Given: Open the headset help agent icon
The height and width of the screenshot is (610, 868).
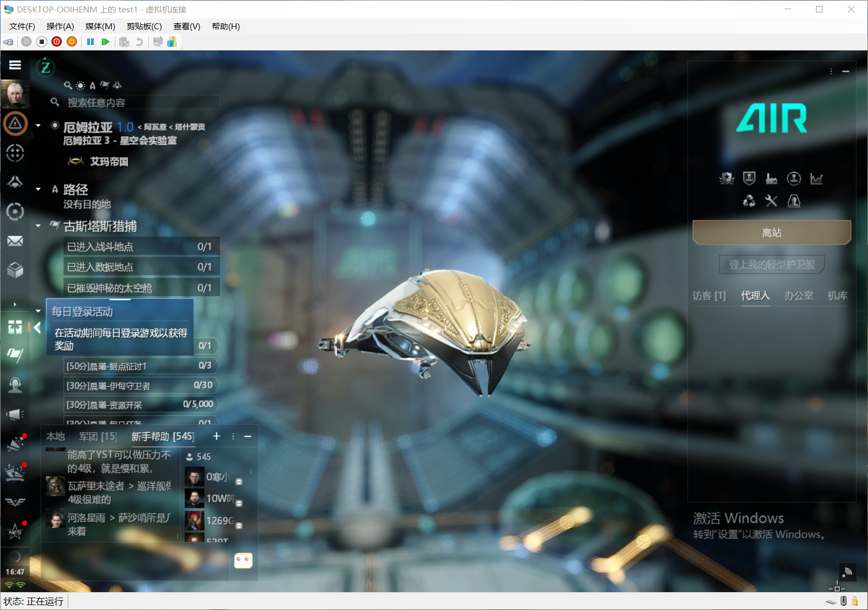Looking at the screenshot, I should [15, 385].
